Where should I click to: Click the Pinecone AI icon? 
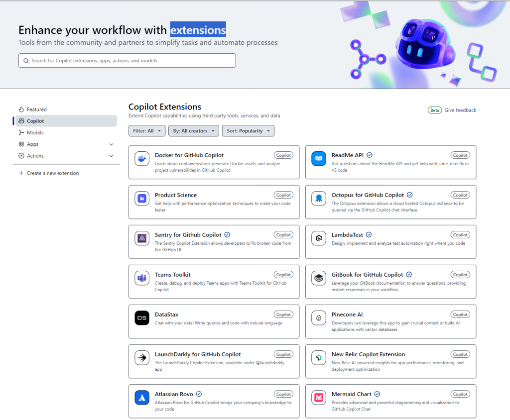point(319,318)
